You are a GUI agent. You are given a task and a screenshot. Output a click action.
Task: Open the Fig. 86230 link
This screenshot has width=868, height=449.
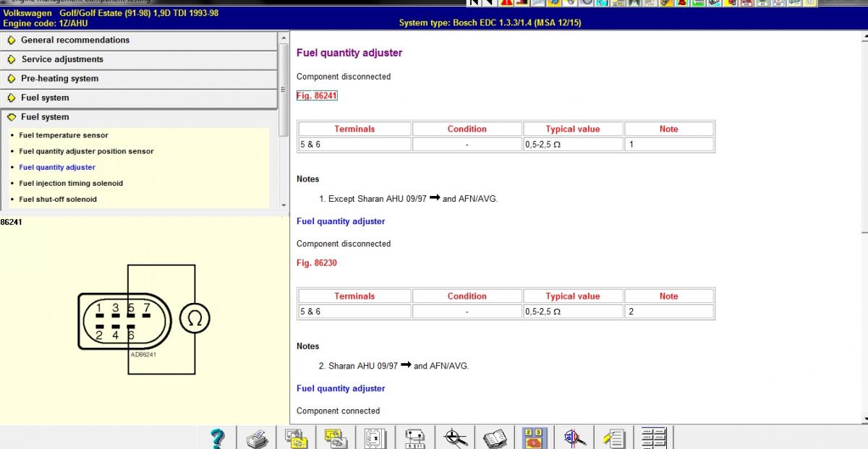(317, 263)
